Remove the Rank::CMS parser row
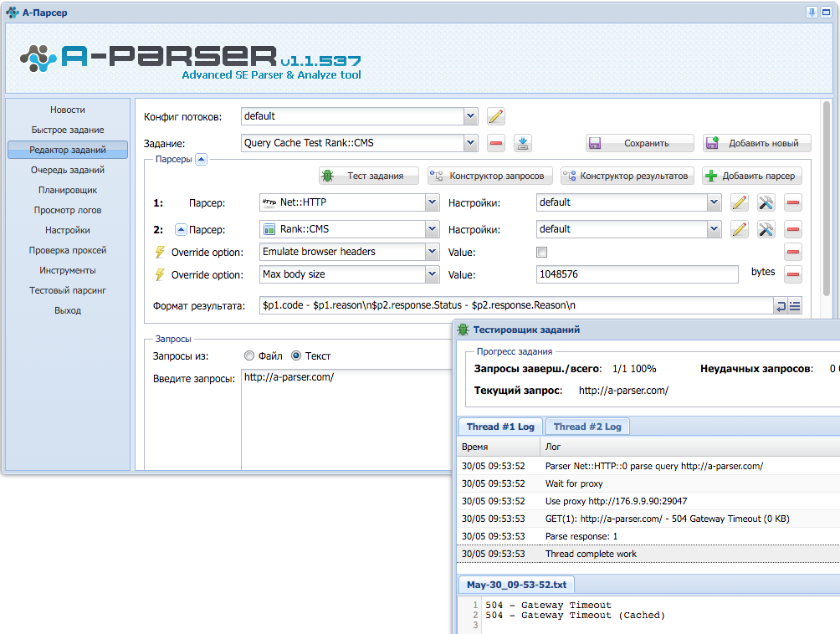 click(793, 229)
